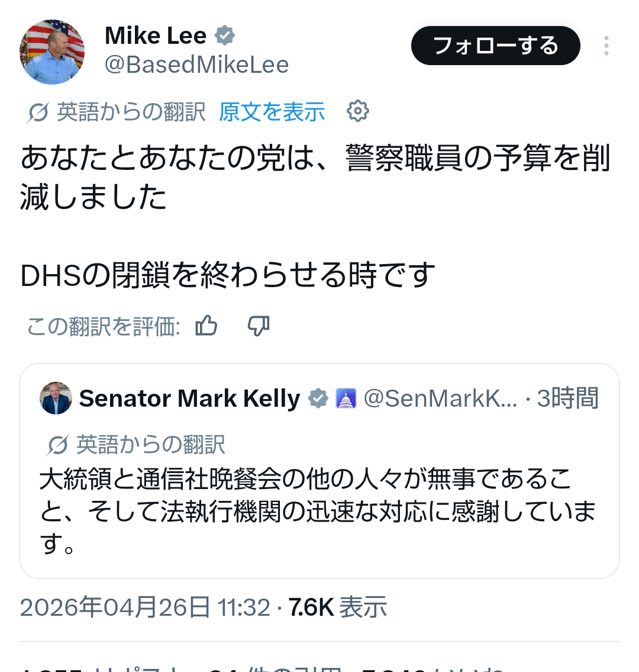Rate the translation with thumbs down
The image size is (639, 672).
pos(259,326)
